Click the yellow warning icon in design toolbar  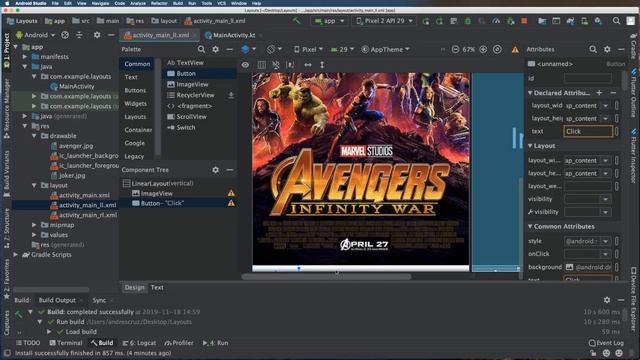point(515,49)
